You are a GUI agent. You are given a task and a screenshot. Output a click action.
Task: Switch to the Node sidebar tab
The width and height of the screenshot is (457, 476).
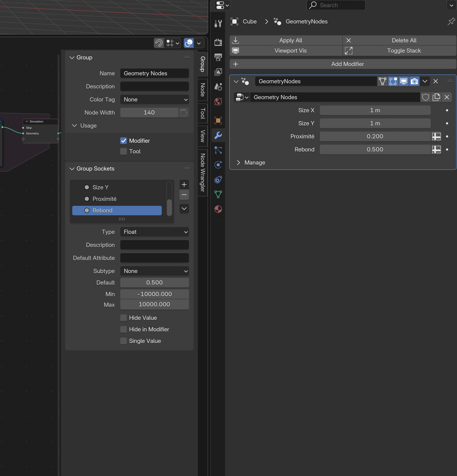point(203,90)
